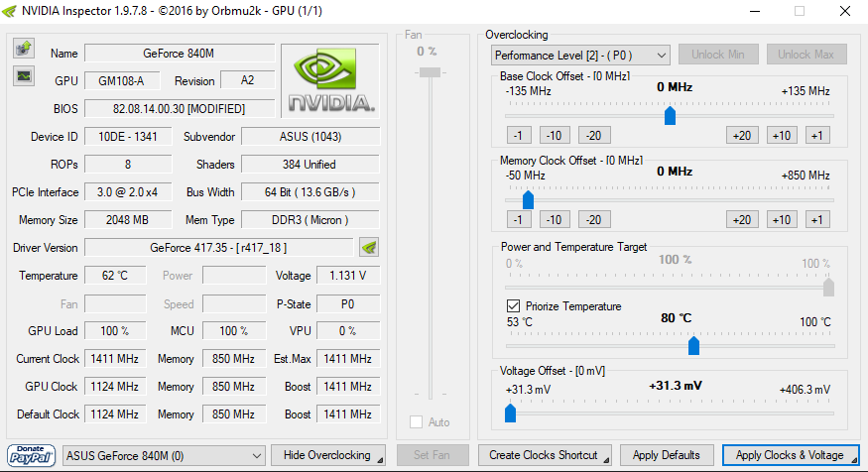The image size is (868, 472).
Task: Click the VPU 0 % field
Action: (x=347, y=331)
